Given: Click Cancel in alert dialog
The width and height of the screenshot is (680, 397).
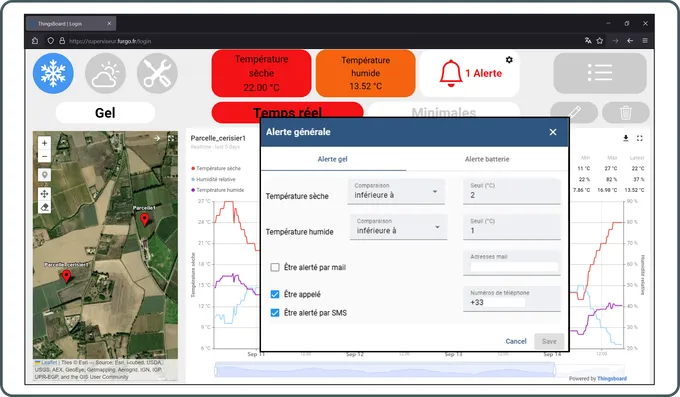Looking at the screenshot, I should [x=516, y=341].
